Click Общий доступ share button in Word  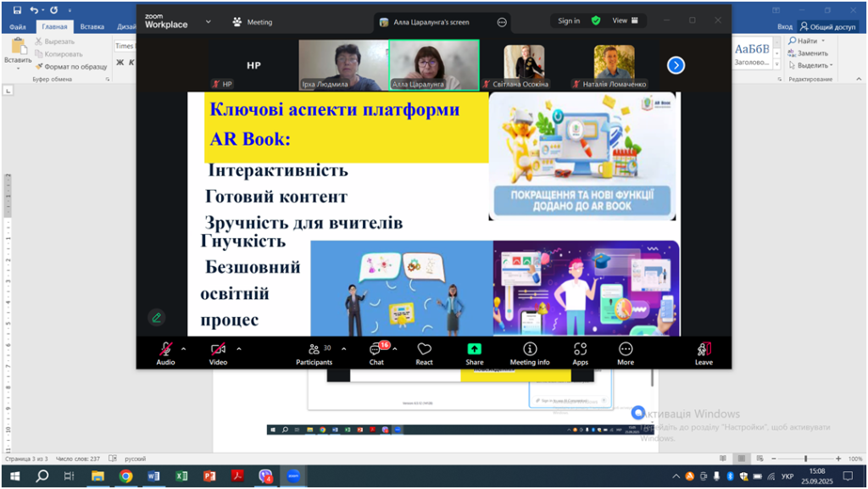pos(827,26)
